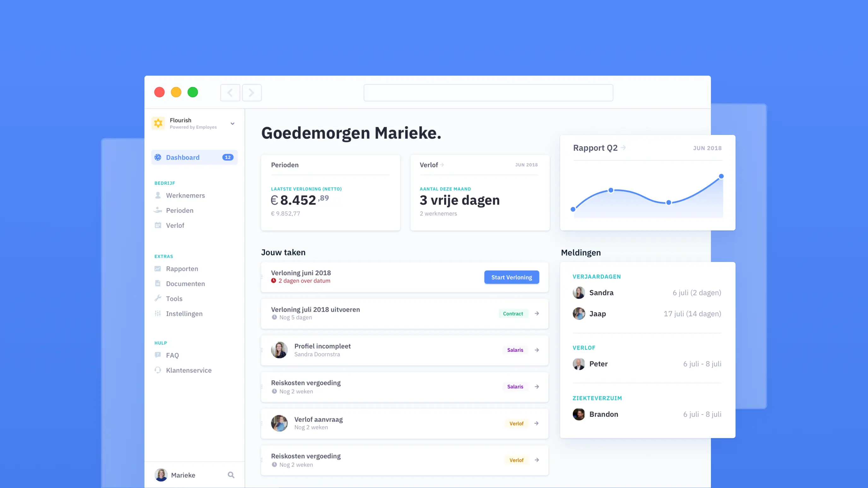Click the '3 vrije dagen' value

460,200
